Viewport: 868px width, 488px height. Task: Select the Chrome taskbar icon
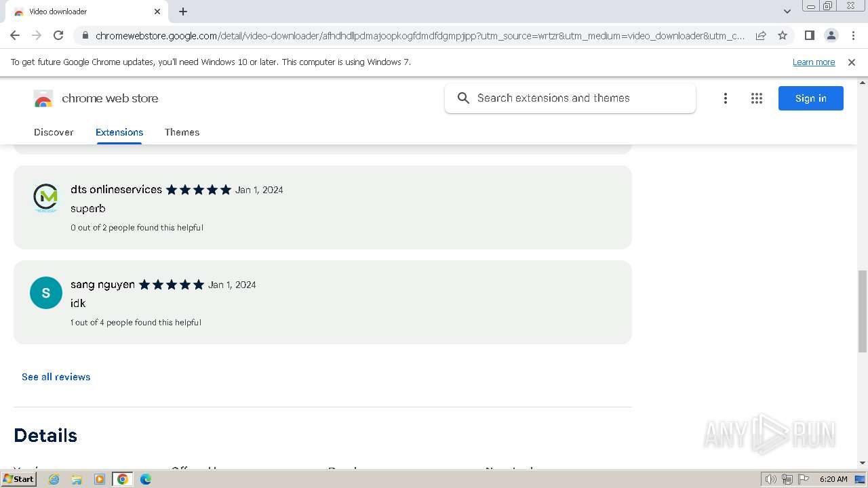point(123,479)
